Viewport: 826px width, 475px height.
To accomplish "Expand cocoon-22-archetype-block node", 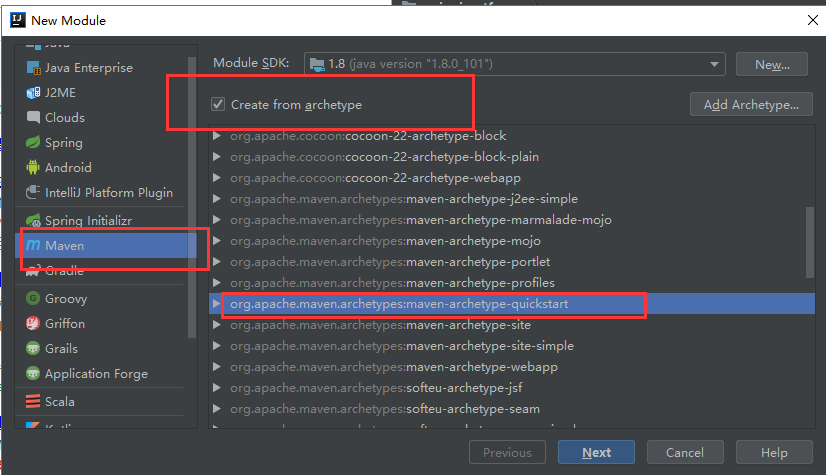I will click(217, 136).
